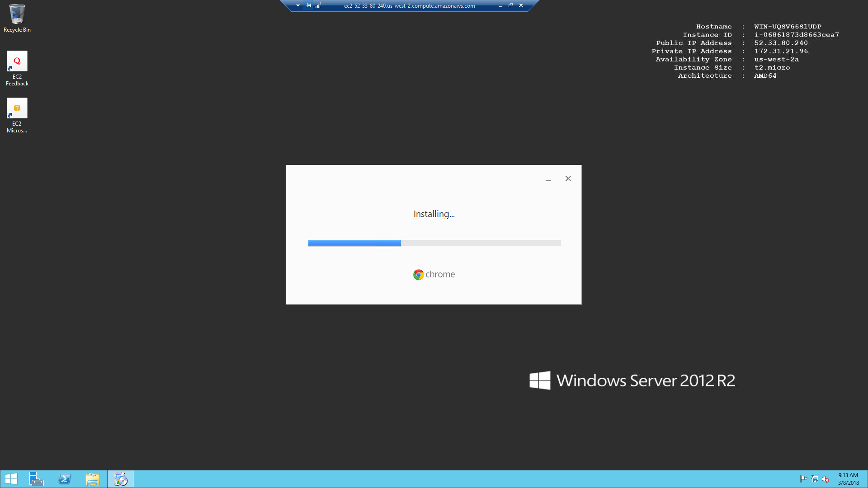
Task: Select the Chrome installer taskbar icon
Action: (121, 479)
